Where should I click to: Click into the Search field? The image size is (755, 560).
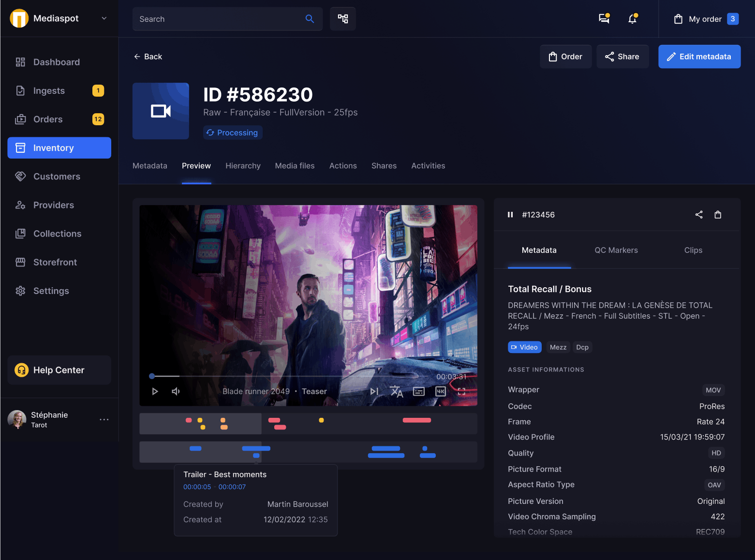[x=227, y=19]
